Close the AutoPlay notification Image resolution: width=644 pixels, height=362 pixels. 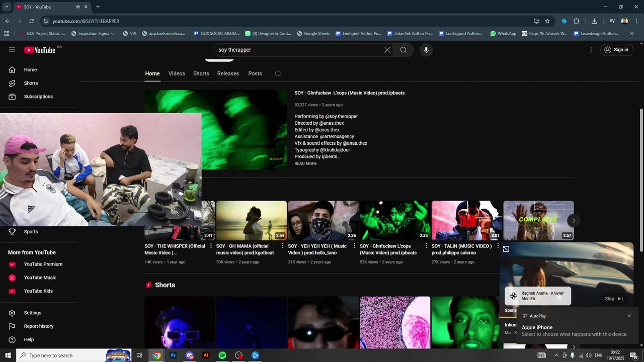pyautogui.click(x=629, y=316)
